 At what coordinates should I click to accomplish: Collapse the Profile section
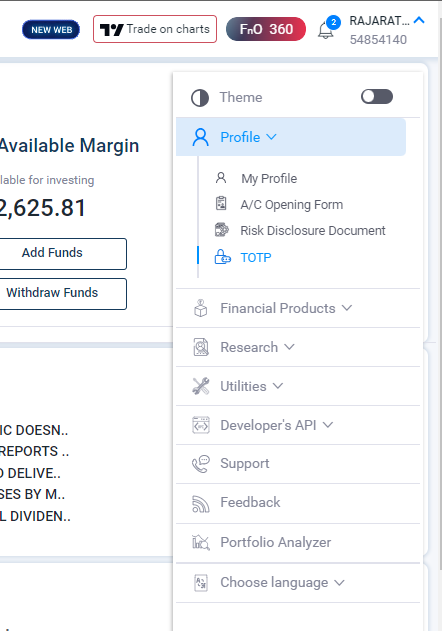pyautogui.click(x=291, y=137)
